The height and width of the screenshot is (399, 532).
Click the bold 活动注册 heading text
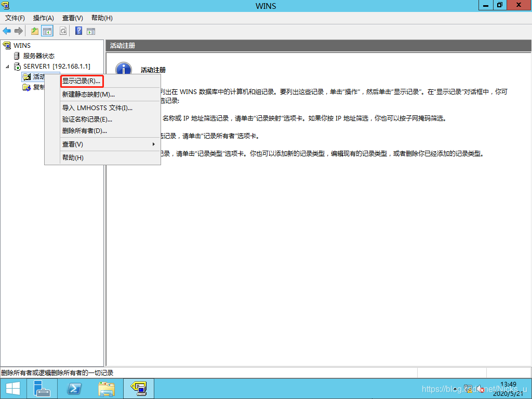153,70
